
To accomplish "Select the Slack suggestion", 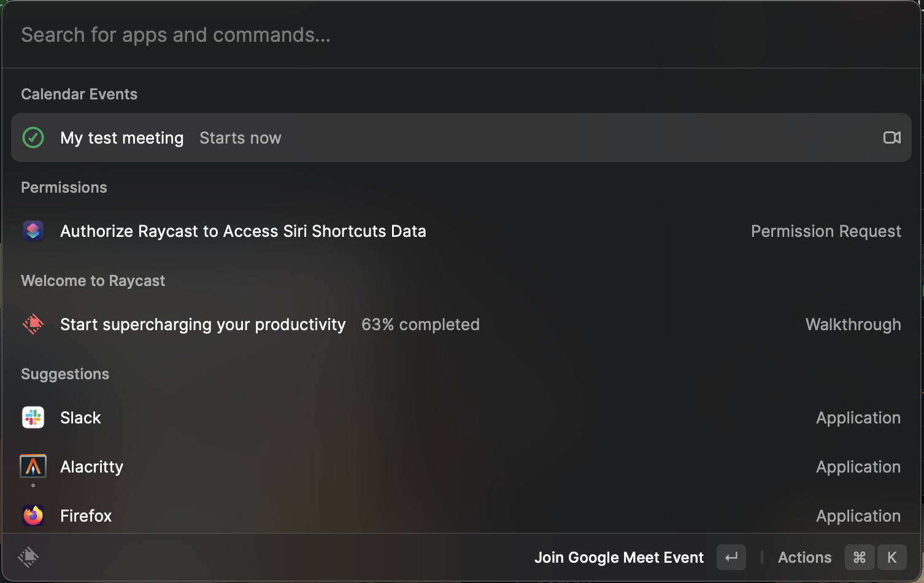I will coord(461,417).
